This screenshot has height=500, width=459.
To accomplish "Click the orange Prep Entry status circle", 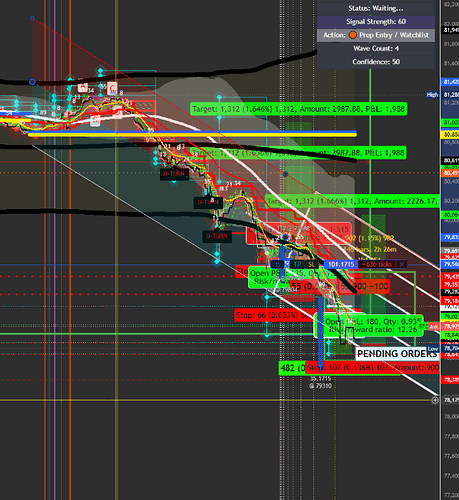I will coord(353,35).
